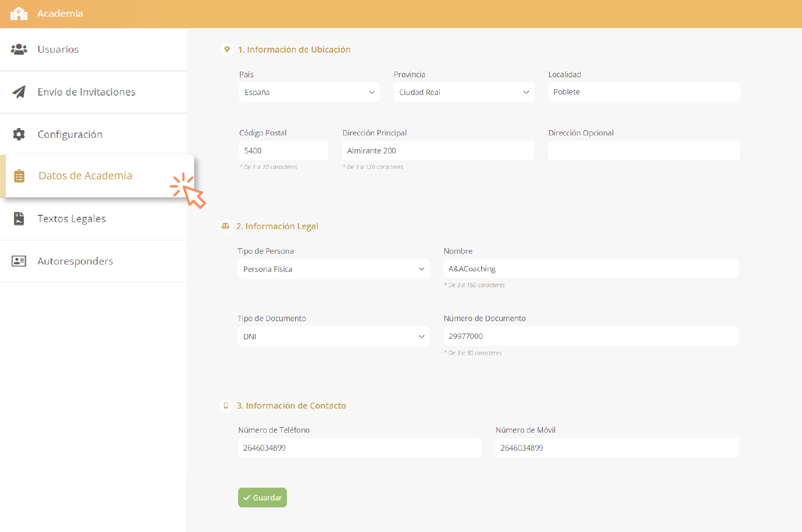Screen dimensions: 802x532
Task: Click the paper plane Invitaciones icon
Action: pyautogui.click(x=19, y=92)
